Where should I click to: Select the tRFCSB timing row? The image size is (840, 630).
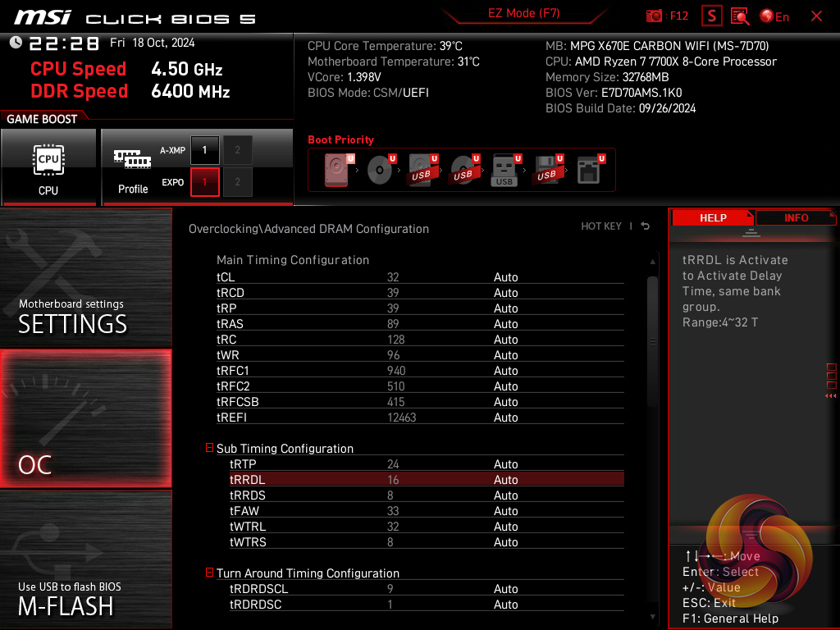pos(420,401)
